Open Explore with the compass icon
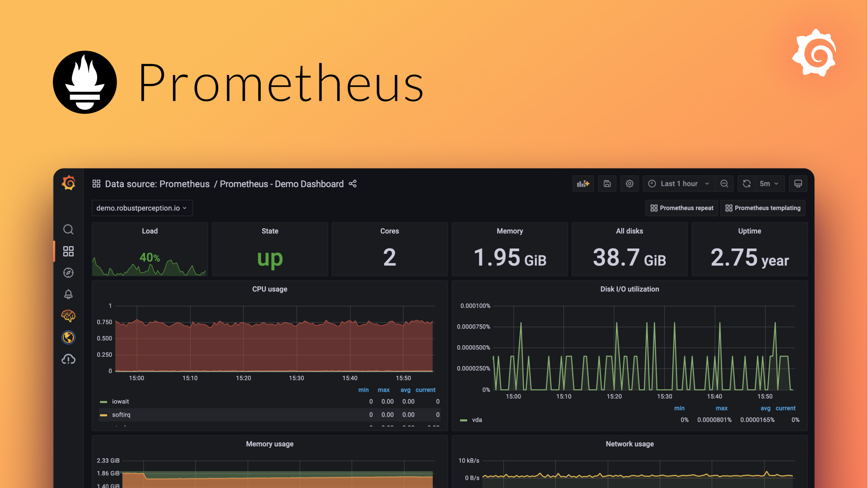 (68, 272)
